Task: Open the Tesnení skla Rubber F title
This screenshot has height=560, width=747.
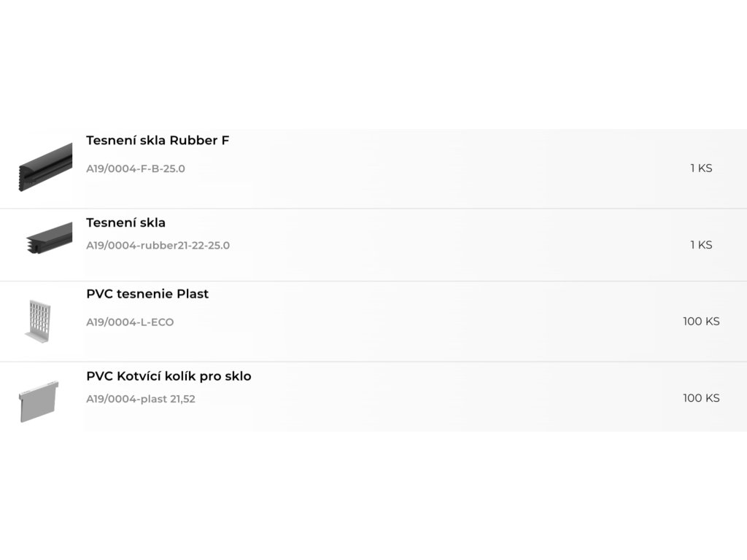Action: (158, 141)
